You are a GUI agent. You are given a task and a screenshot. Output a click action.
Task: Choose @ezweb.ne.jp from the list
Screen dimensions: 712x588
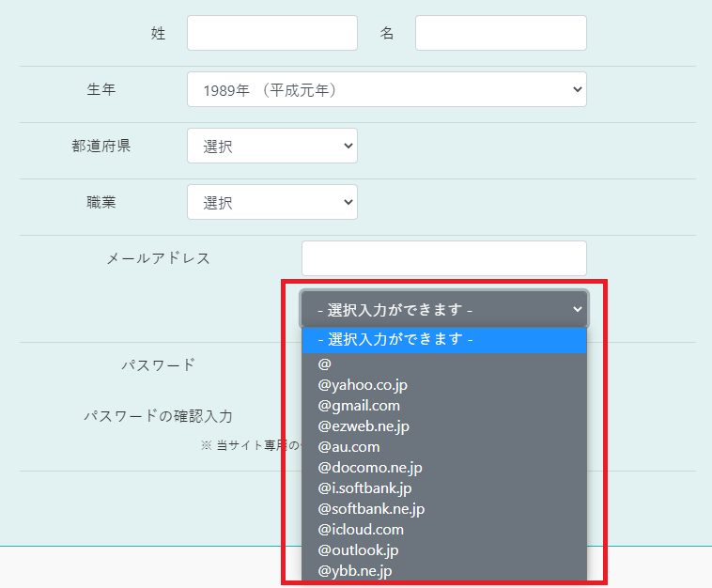444,426
